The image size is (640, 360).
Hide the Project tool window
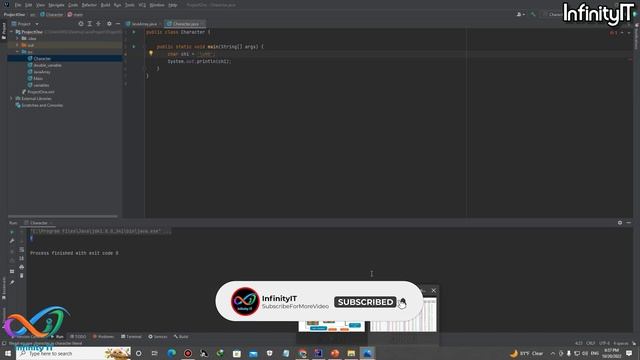118,24
